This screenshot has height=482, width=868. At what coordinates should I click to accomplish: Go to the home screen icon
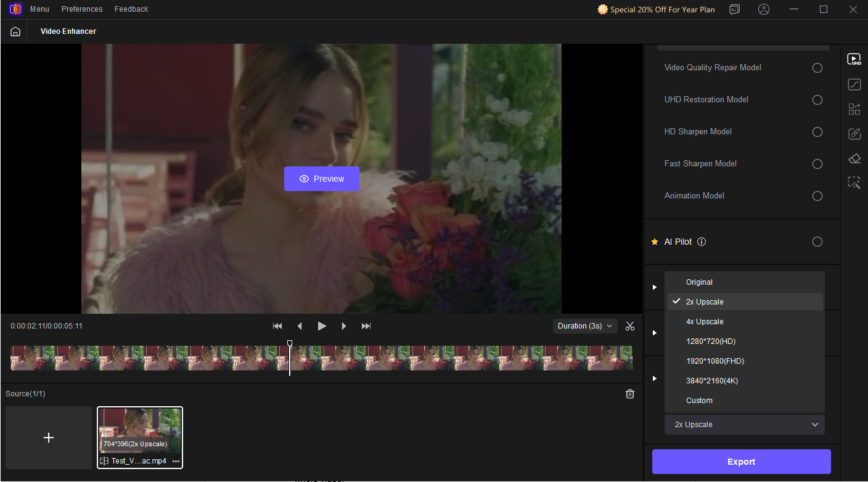[x=15, y=31]
